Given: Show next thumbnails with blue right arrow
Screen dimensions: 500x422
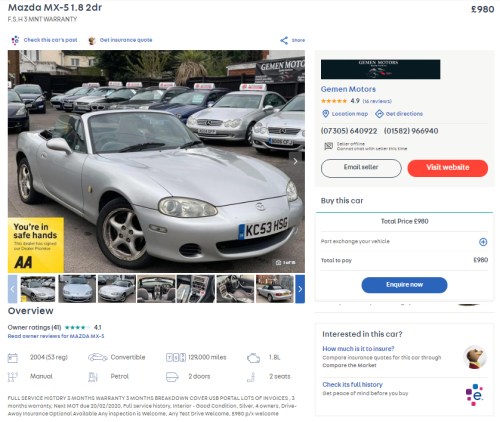Looking at the screenshot, I should (300, 289).
